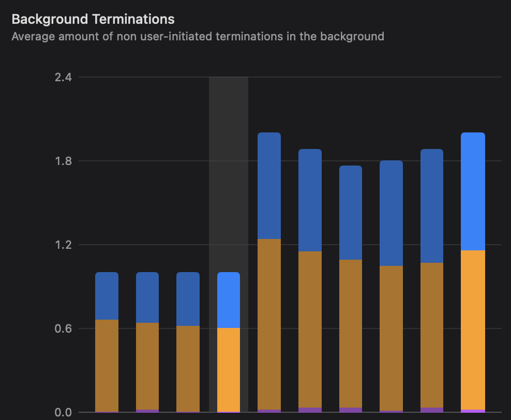Click the second bar's blue segment
The width and height of the screenshot is (511, 420).
point(147,297)
